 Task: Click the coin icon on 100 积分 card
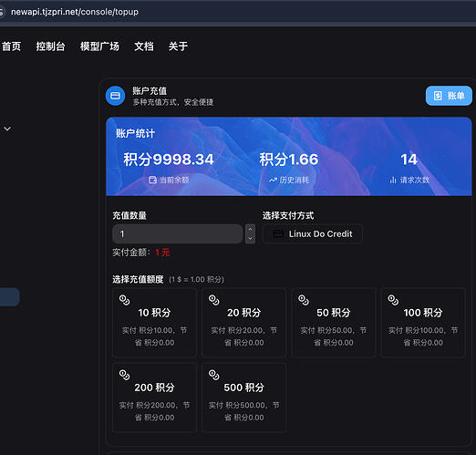click(x=393, y=300)
